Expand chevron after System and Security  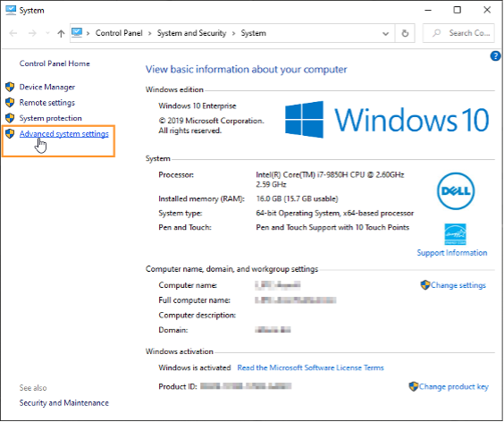coord(233,33)
